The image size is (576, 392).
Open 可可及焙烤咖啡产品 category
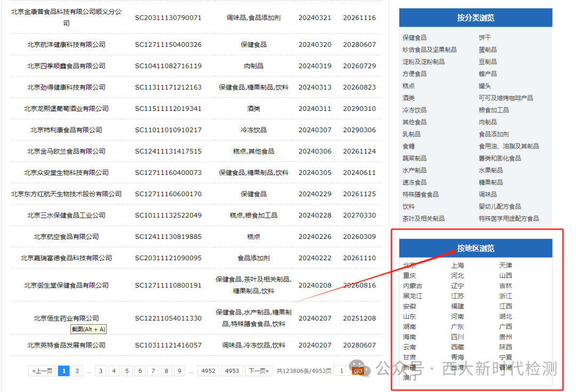506,98
